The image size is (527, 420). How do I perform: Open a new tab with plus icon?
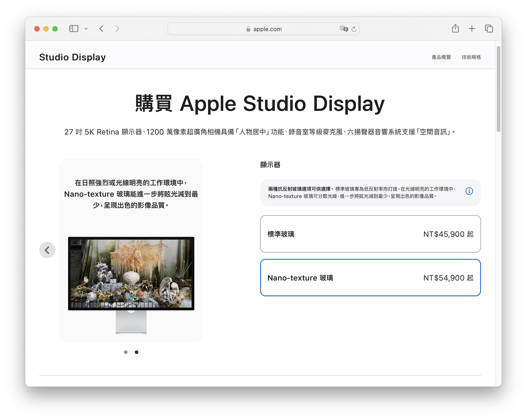472,29
